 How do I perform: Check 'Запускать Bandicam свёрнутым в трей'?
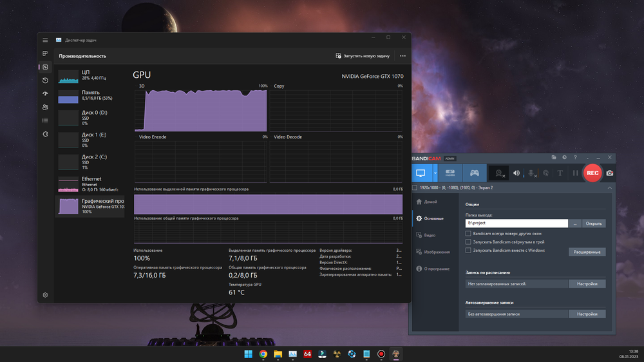click(468, 242)
